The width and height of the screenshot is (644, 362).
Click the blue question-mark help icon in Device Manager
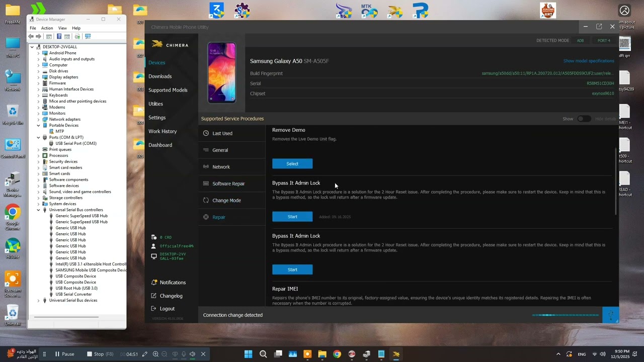[59, 36]
